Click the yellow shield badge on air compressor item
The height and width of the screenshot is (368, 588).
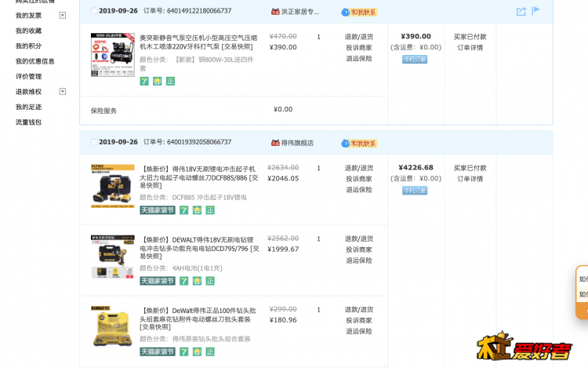(157, 81)
